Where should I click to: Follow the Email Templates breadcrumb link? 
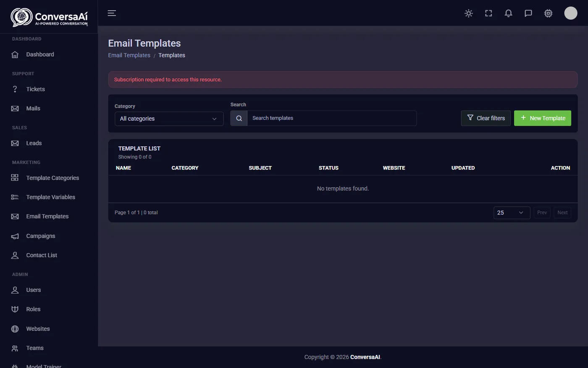tap(129, 55)
